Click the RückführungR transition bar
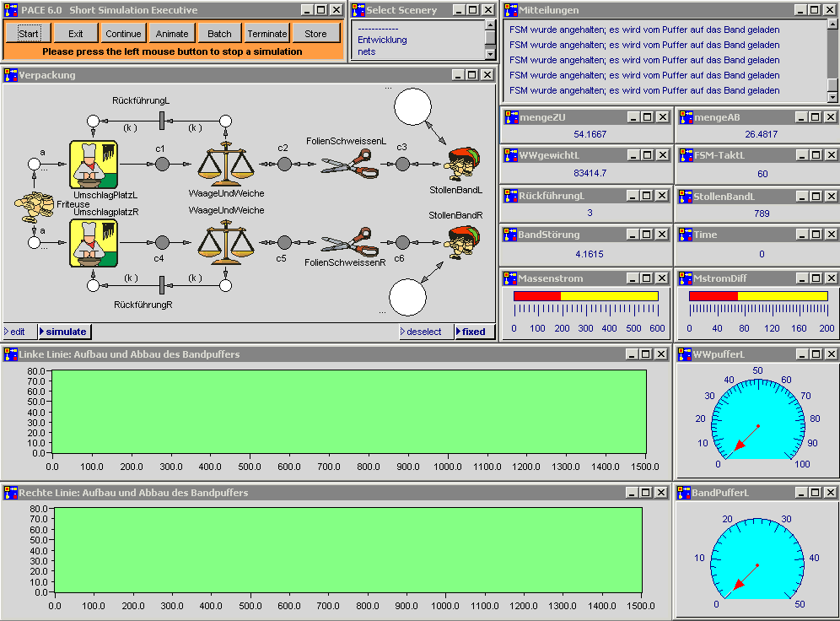This screenshot has width=840, height=621. coord(162,285)
